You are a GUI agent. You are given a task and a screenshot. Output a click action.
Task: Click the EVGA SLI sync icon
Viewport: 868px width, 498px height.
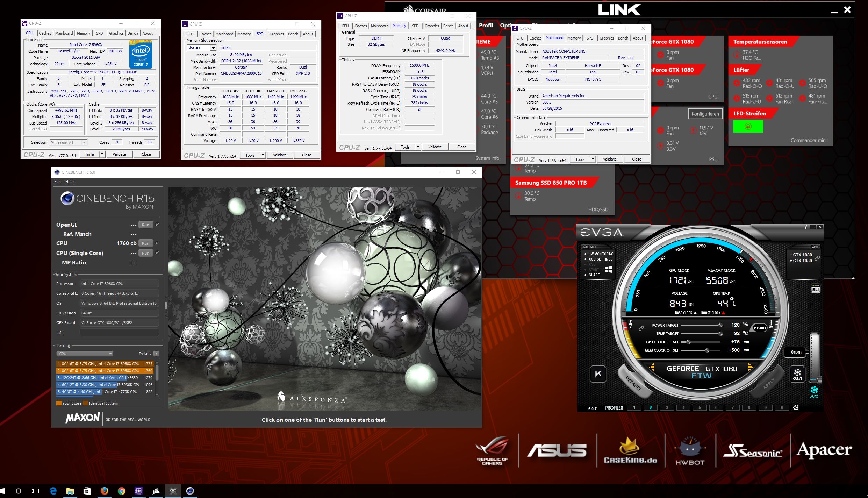coord(815,289)
